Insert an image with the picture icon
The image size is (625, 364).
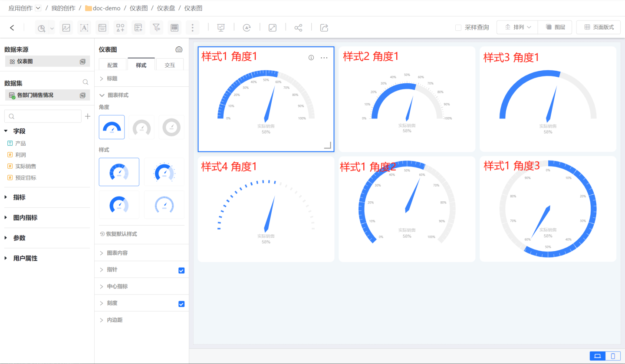point(66,28)
